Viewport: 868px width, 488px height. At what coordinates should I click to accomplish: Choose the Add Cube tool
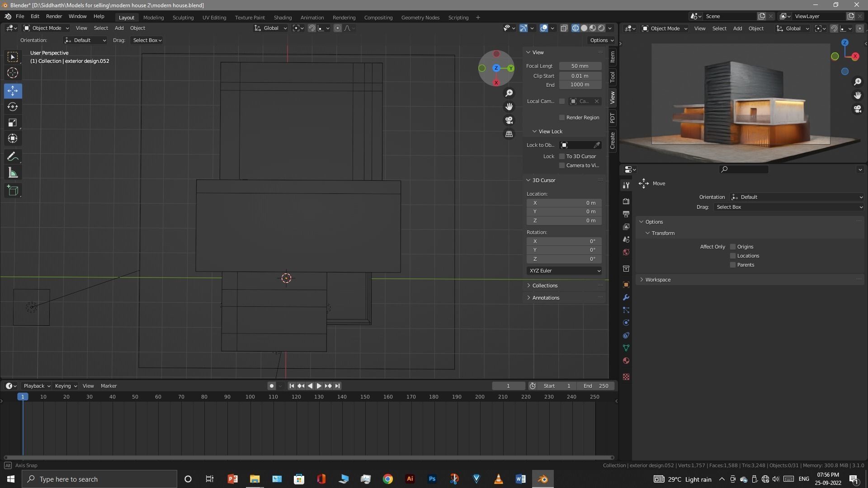(x=13, y=191)
